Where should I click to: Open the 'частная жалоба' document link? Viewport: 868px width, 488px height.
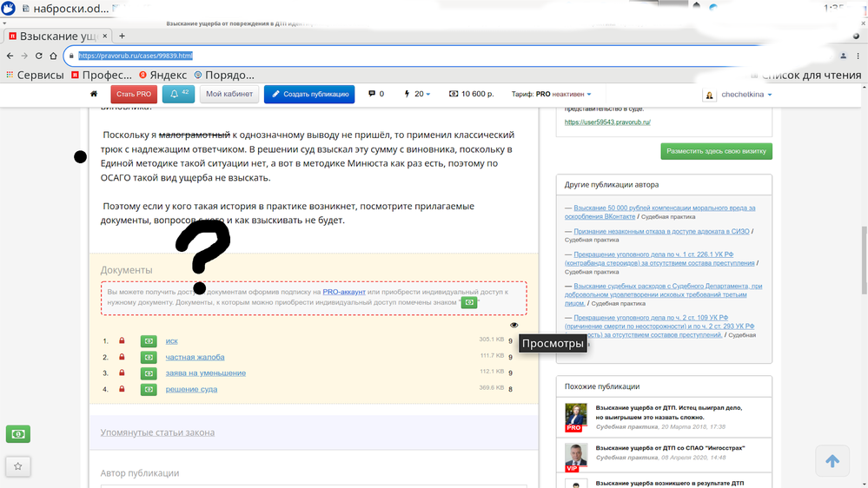coord(195,357)
